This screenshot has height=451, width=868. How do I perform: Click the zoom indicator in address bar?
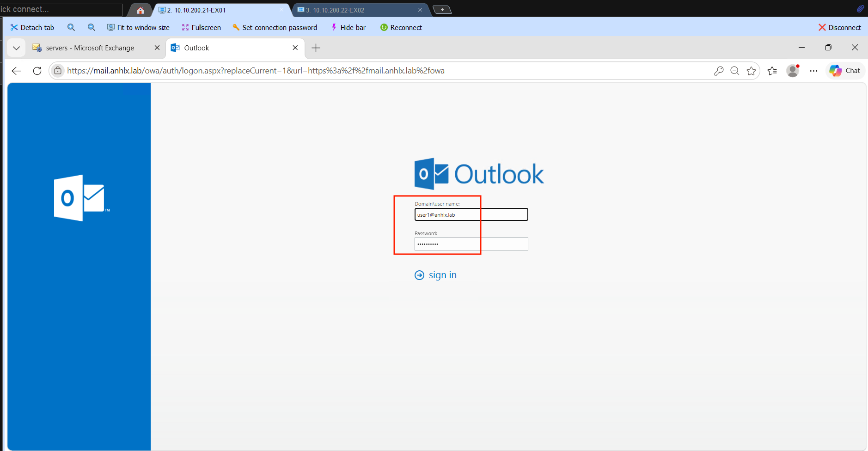click(735, 71)
